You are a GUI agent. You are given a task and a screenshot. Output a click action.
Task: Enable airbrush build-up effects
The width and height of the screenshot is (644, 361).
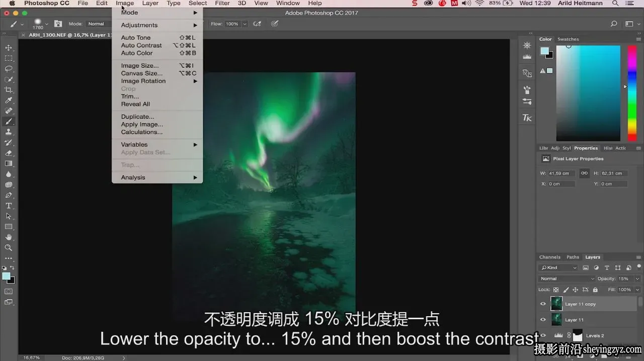pyautogui.click(x=257, y=24)
